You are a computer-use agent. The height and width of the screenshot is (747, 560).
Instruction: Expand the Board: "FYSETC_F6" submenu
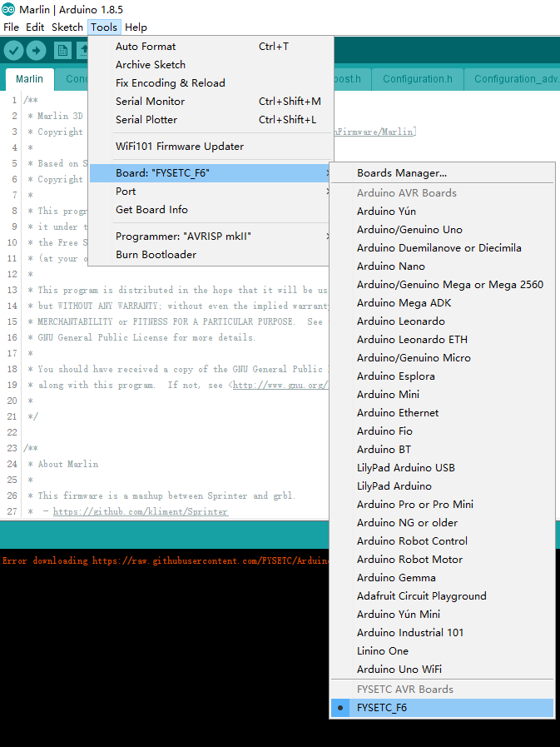coord(211,173)
